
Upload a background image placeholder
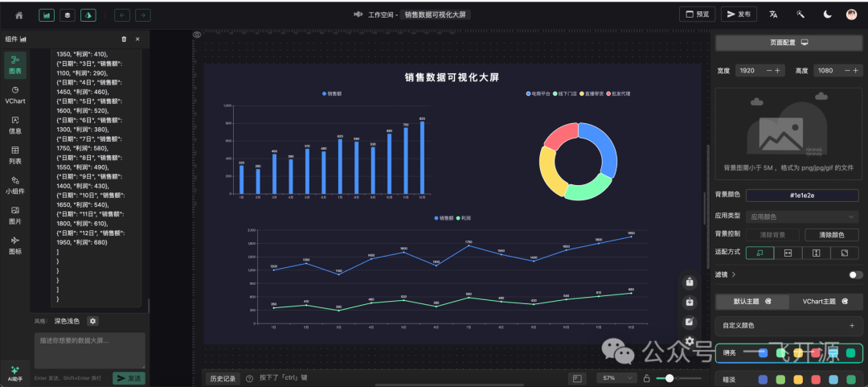[x=789, y=134]
